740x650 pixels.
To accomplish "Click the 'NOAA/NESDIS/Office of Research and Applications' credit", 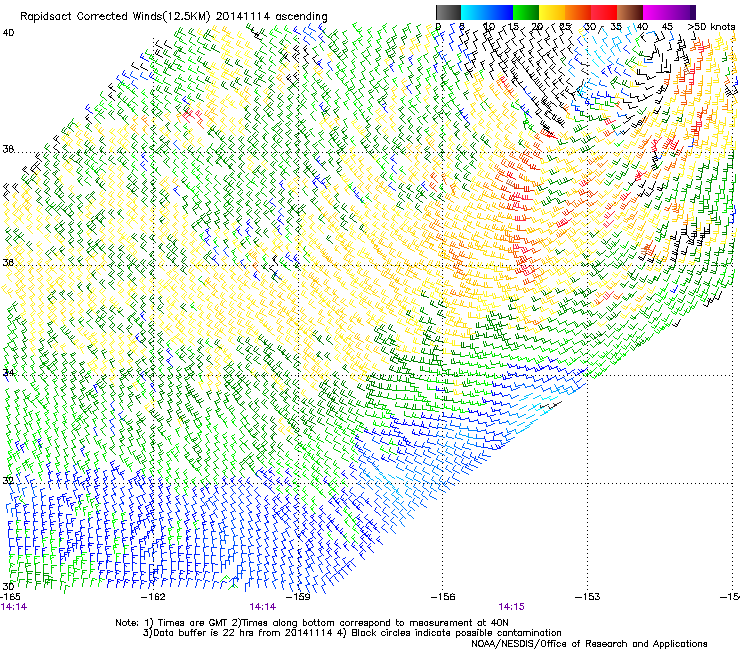I will [x=589, y=644].
